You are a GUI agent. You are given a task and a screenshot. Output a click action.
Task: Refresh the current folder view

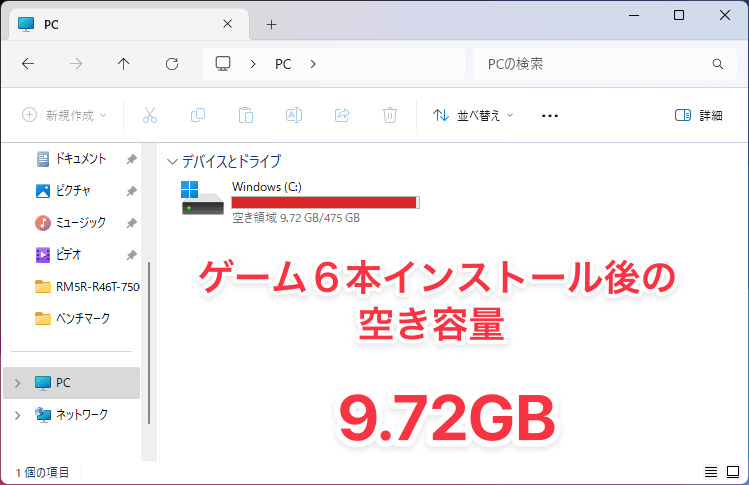pyautogui.click(x=172, y=64)
